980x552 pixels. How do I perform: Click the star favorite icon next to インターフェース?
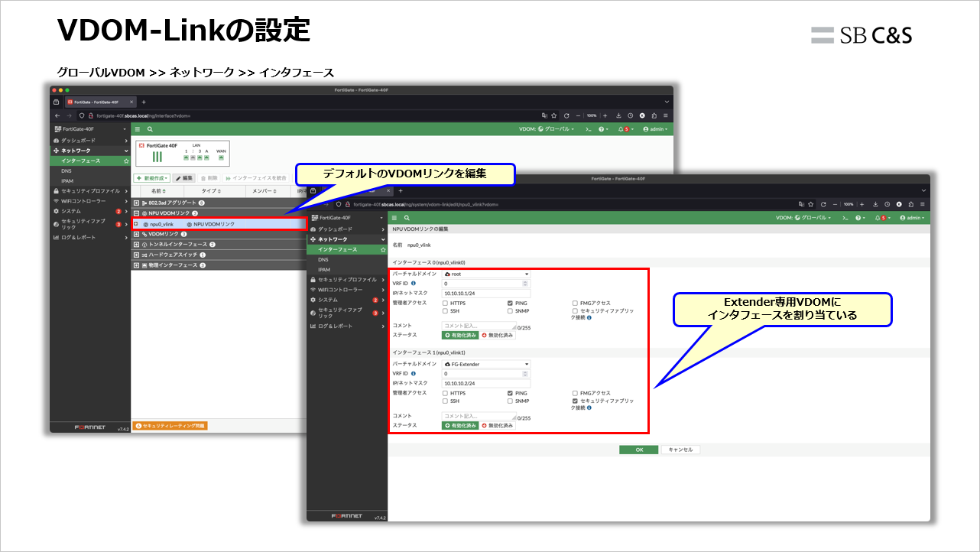click(382, 248)
